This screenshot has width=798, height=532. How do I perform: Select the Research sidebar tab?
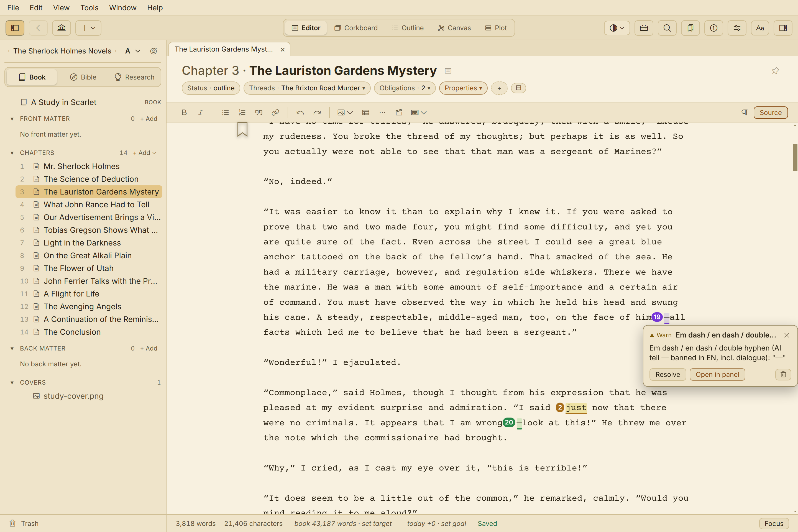coord(134,77)
